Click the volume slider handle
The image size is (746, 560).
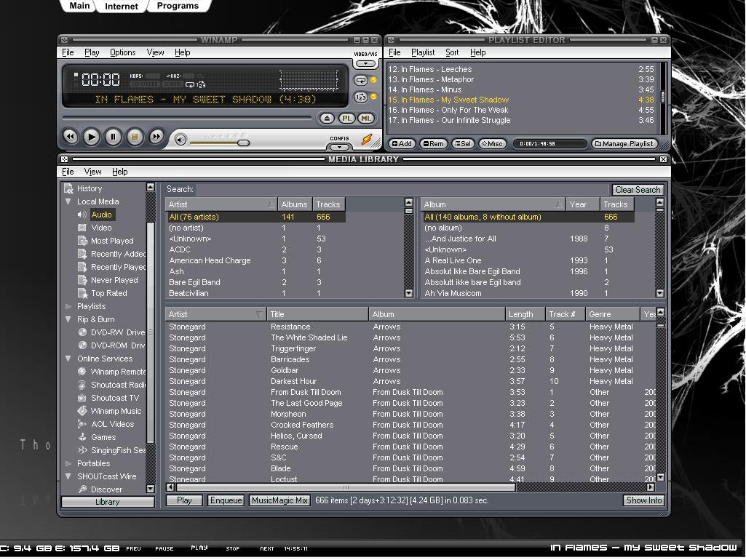click(x=243, y=143)
